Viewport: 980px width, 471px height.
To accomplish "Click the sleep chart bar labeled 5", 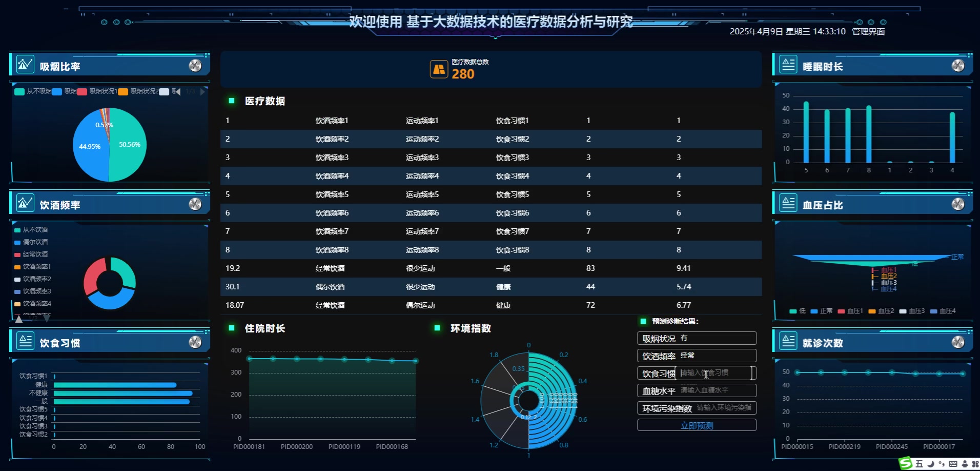I will [806, 132].
